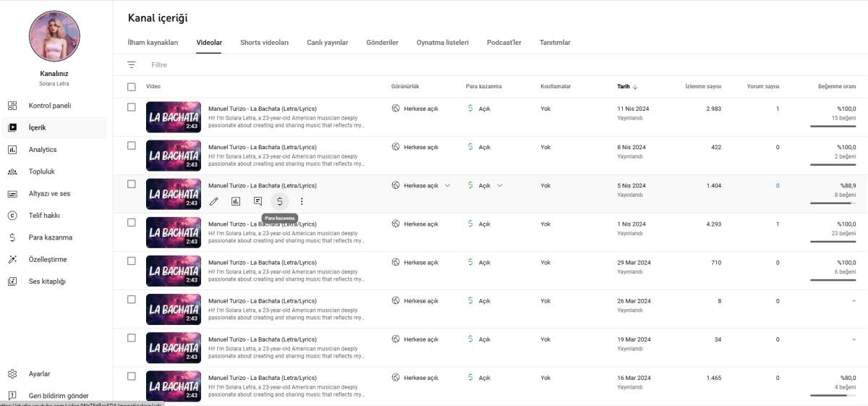Open video title link in 11 Nis 2024 row

[x=263, y=109]
